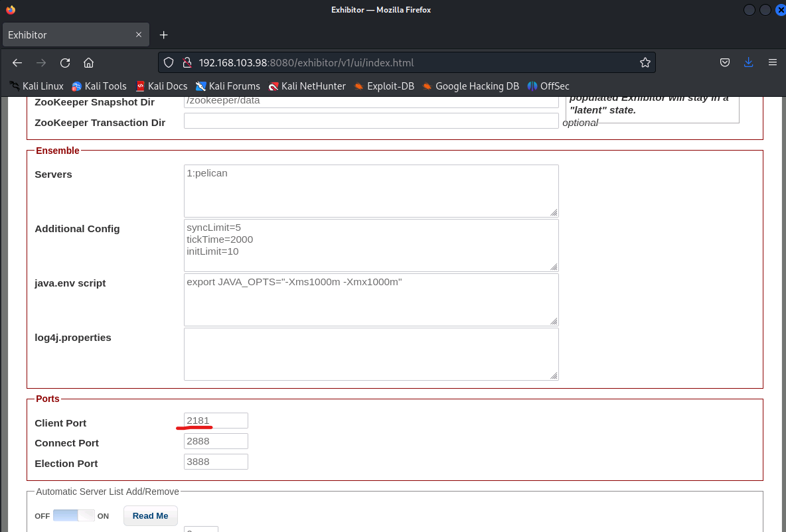Click the Ports section heading
Screen dimensions: 786x532
click(x=48, y=399)
